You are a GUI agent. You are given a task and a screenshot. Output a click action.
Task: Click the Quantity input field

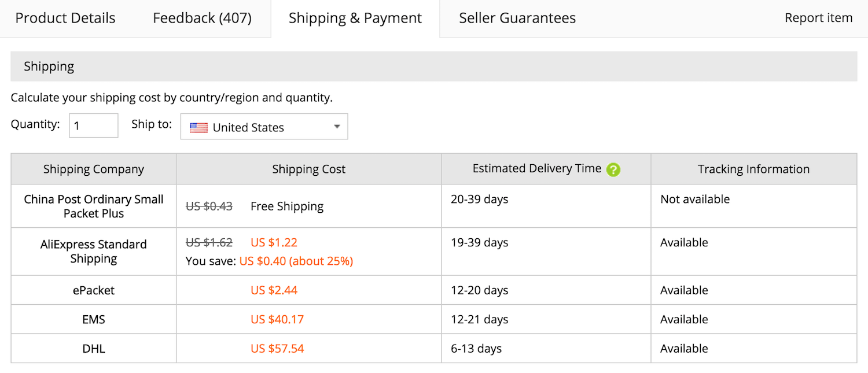[x=94, y=125]
